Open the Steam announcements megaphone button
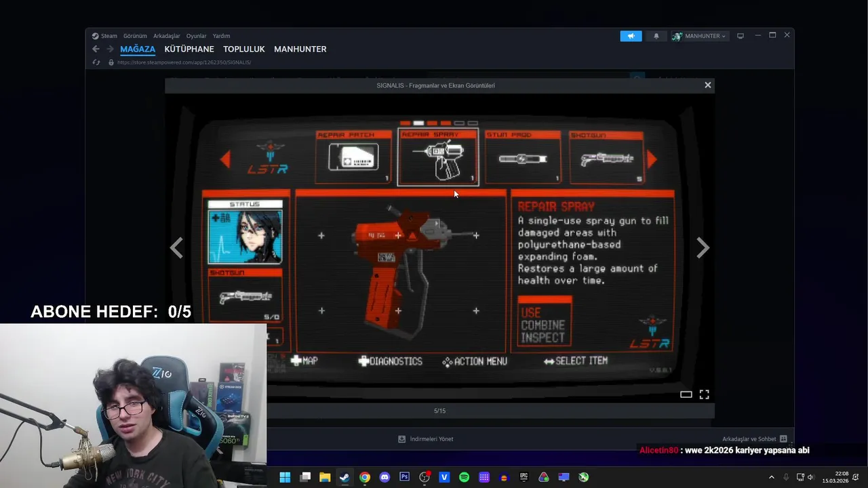The height and width of the screenshot is (488, 868). 631,36
